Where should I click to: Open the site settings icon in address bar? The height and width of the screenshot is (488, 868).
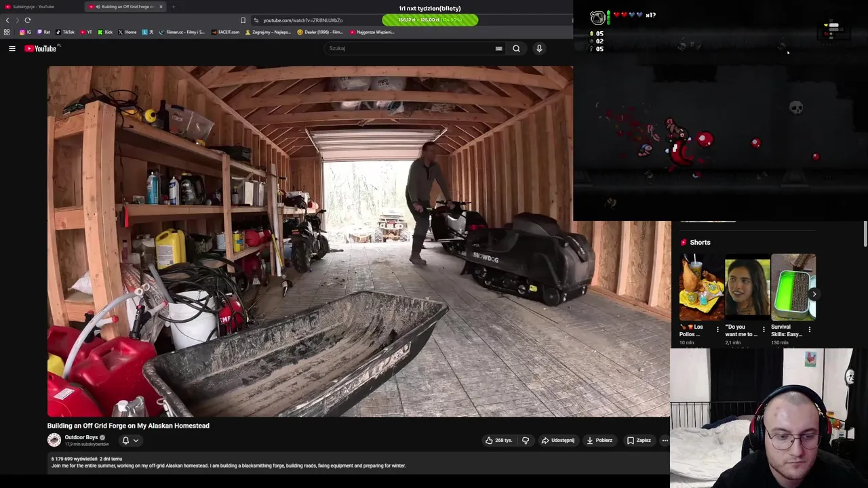(x=256, y=20)
